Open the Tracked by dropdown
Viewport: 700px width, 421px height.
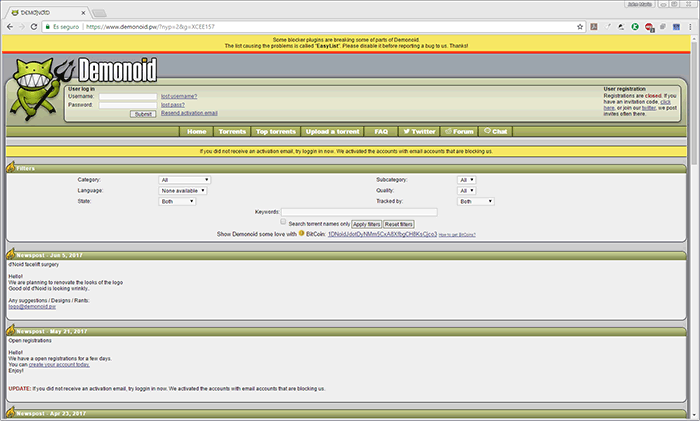[475, 201]
